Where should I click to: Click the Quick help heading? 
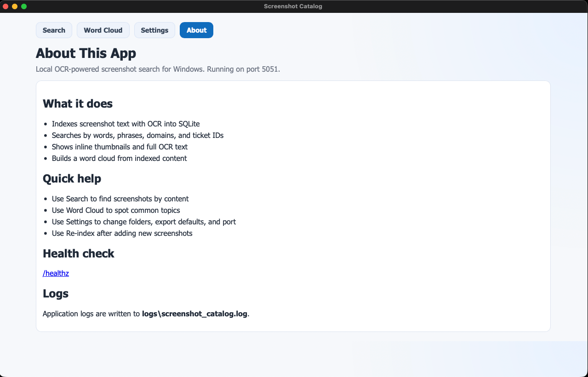(72, 178)
